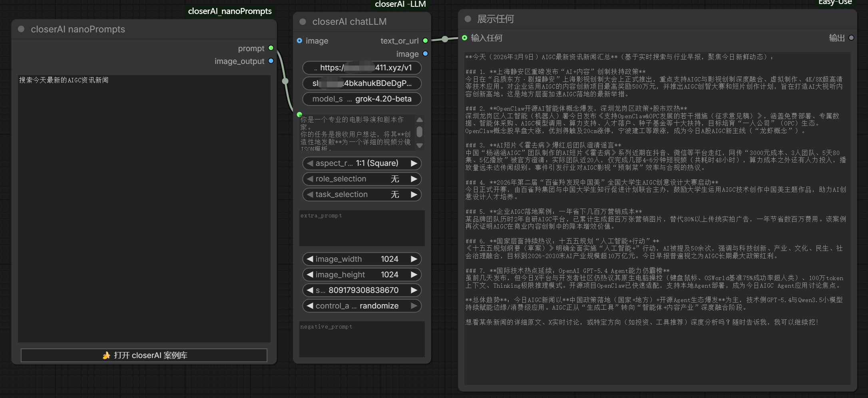Advance aspect_ratio with right arrow

(414, 163)
